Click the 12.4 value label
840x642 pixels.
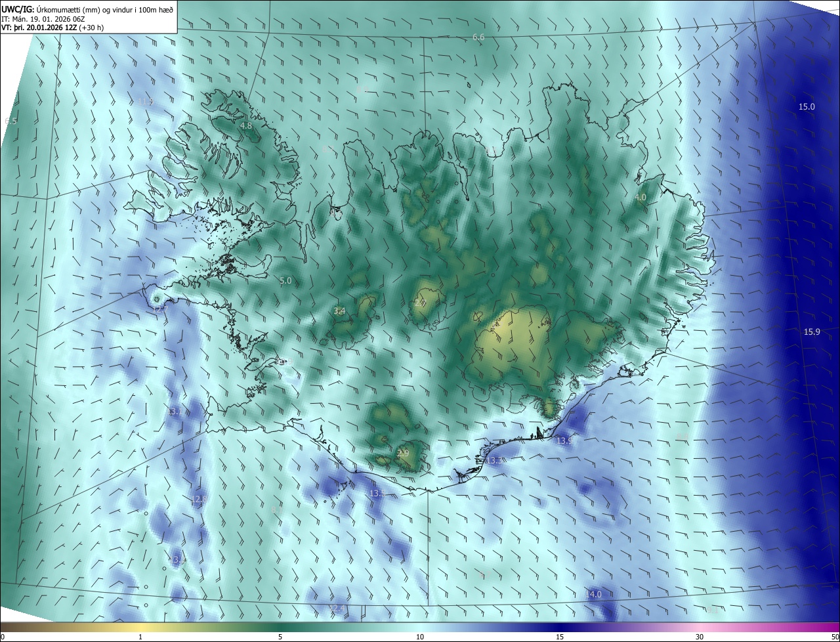coord(337,609)
